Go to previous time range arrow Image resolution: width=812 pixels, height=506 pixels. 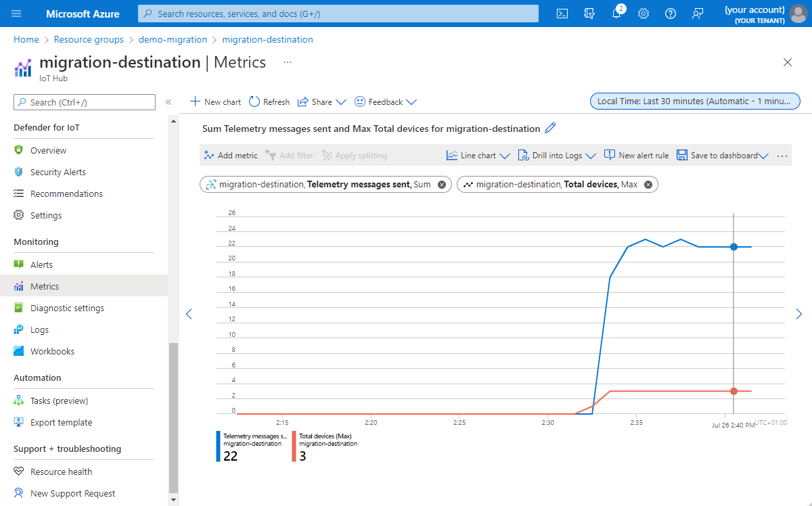[189, 314]
